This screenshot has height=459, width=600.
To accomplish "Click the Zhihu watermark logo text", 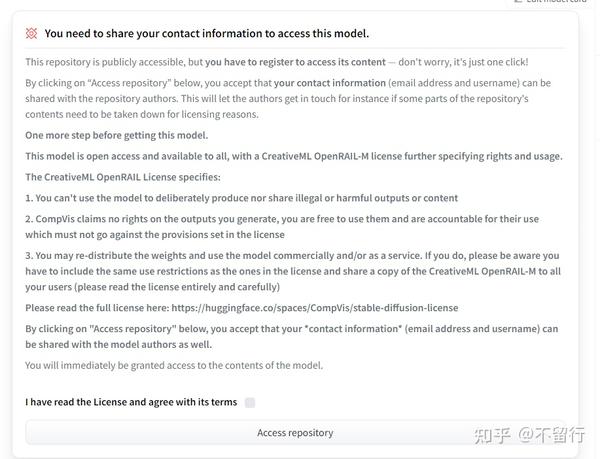I will [x=492, y=435].
